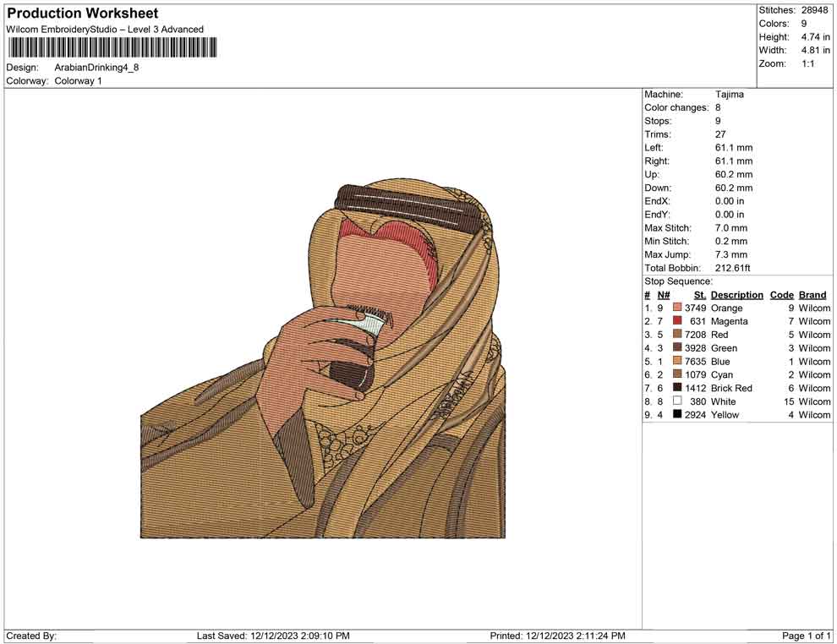Click the Red thread swatch in row 3

(x=677, y=334)
